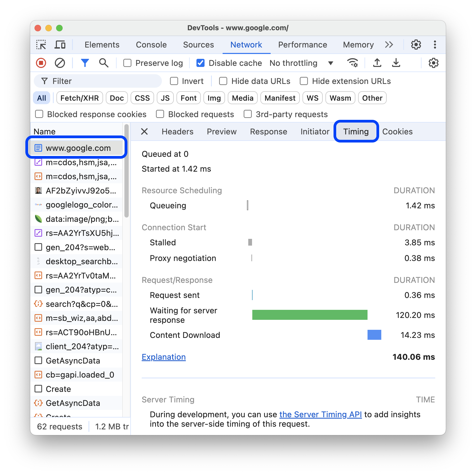The height and width of the screenshot is (475, 476).
Task: Switch to the Performance panel
Action: 302,45
